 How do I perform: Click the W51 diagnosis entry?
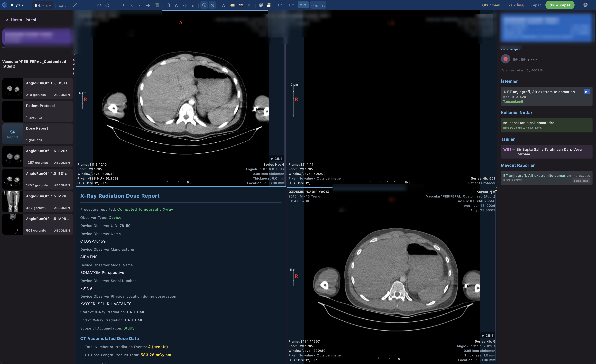[x=546, y=152]
